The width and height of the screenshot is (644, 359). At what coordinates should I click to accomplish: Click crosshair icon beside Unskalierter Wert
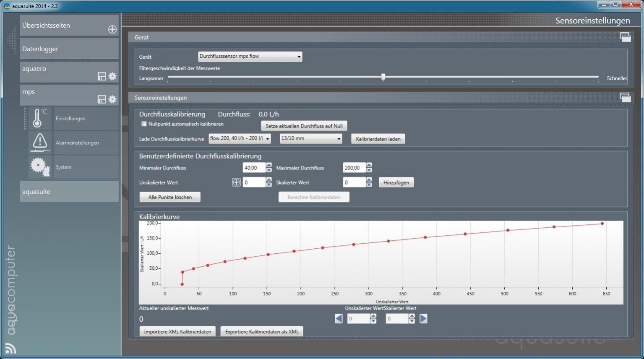[x=236, y=182]
